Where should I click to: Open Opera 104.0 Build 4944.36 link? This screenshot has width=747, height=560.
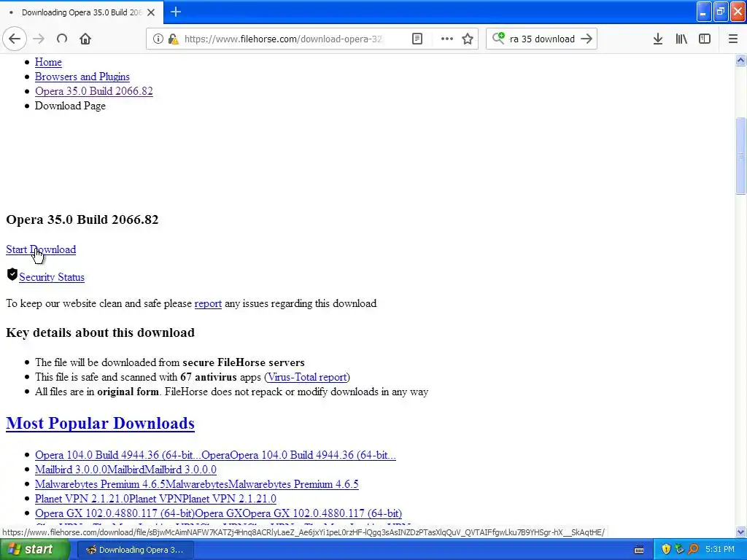coord(215,455)
